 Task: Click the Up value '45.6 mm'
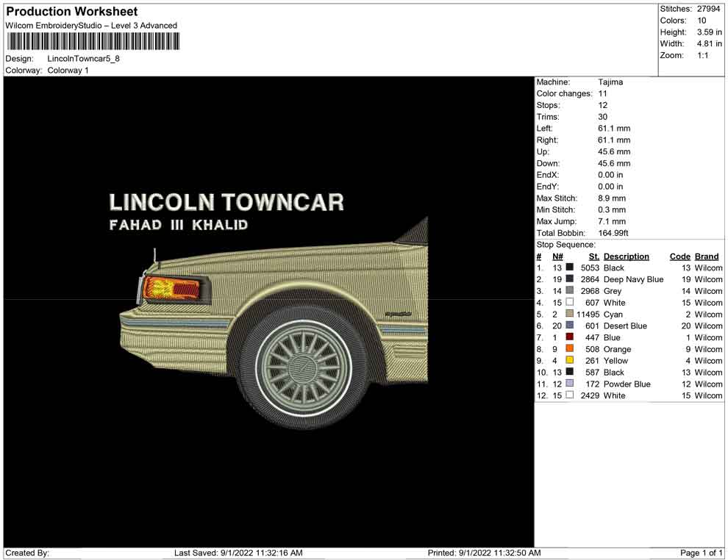[614, 151]
